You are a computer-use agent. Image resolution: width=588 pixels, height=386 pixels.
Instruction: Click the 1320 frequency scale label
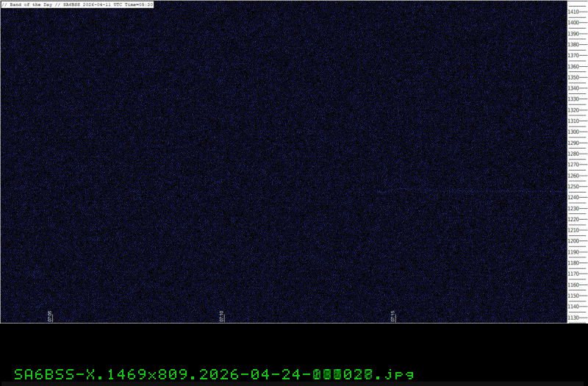click(x=573, y=110)
